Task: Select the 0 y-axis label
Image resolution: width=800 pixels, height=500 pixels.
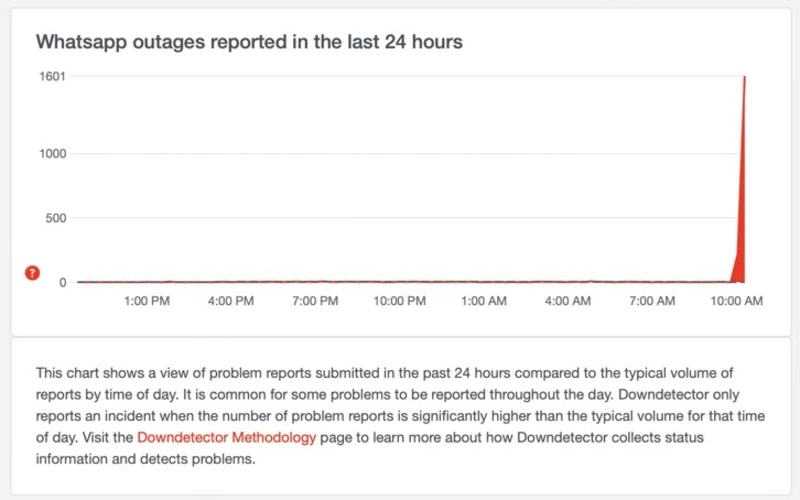Action: (x=62, y=283)
